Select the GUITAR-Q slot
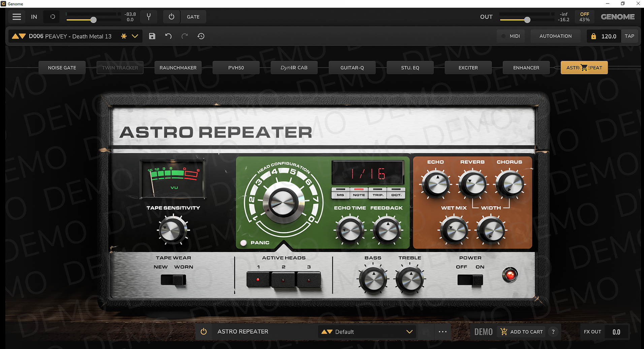 pos(352,68)
